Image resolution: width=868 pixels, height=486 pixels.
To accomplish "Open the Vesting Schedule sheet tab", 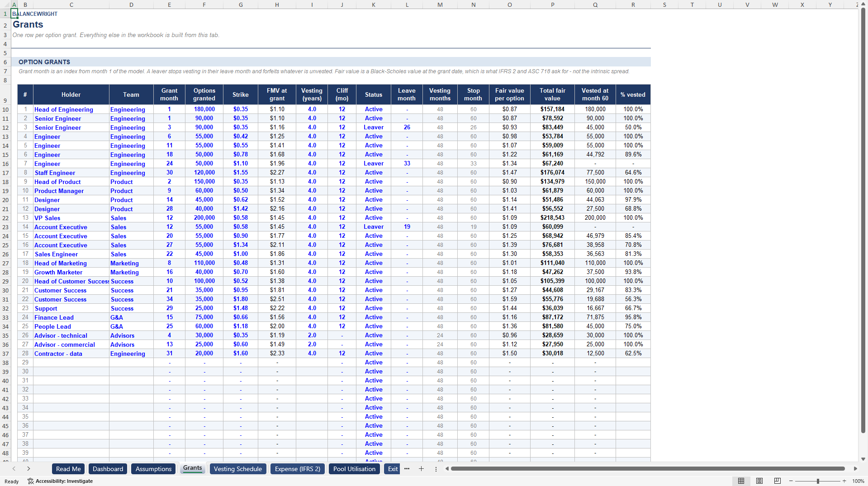I will tap(237, 469).
